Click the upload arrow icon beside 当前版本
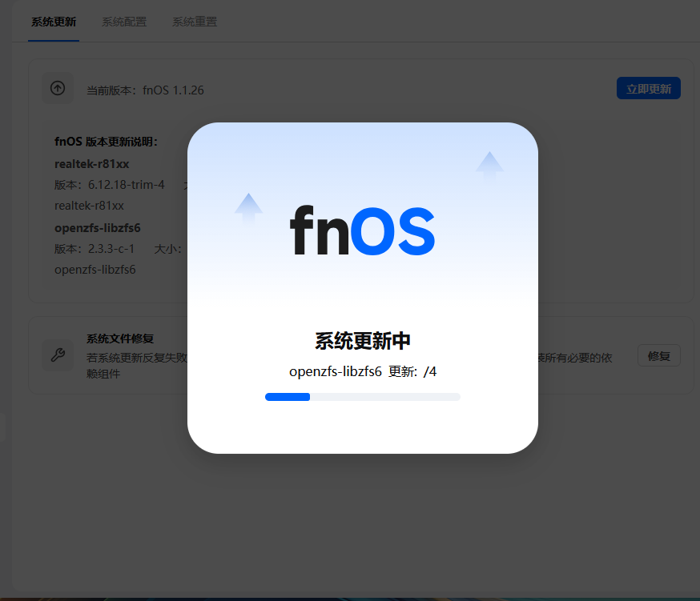This screenshot has width=700, height=601. tap(58, 88)
